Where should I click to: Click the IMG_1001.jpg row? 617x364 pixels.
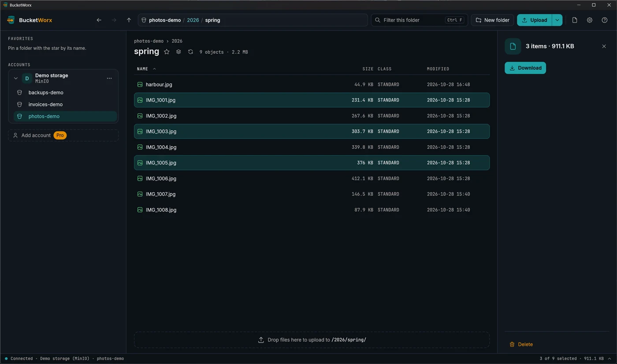[312, 100]
